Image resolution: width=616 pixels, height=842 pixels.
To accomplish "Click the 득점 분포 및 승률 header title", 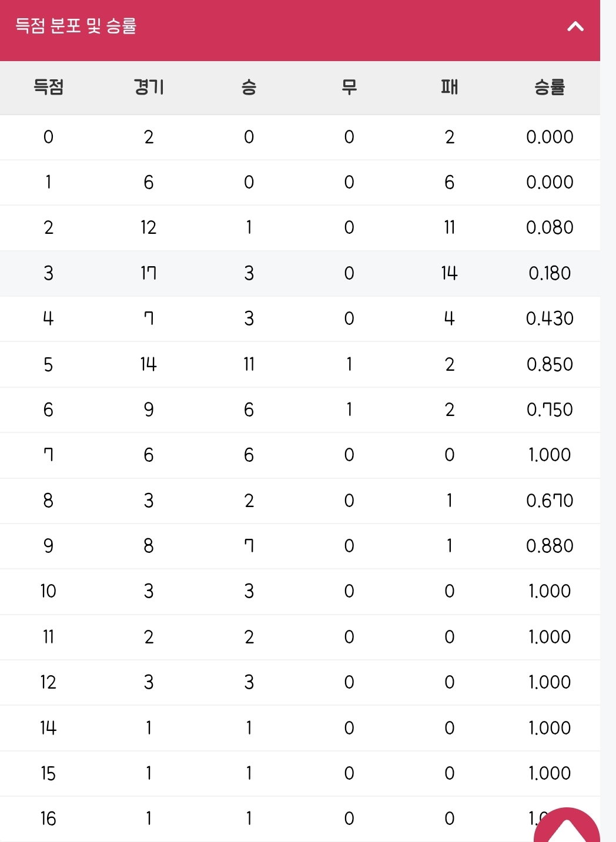I will (76, 26).
